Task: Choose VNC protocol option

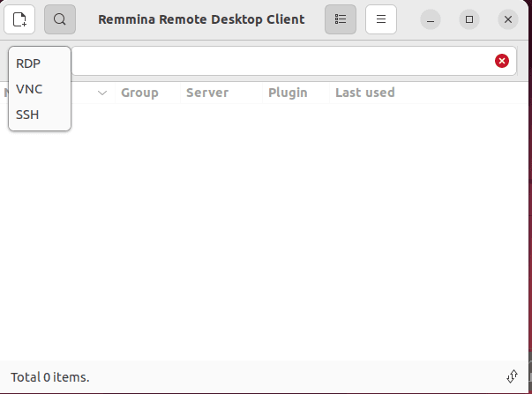Action: 29,89
